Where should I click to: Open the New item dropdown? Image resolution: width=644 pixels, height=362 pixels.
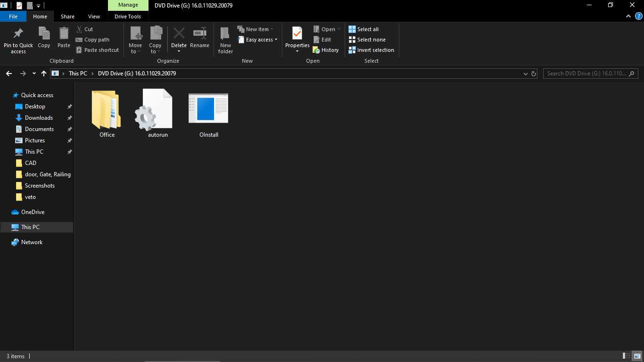[255, 29]
